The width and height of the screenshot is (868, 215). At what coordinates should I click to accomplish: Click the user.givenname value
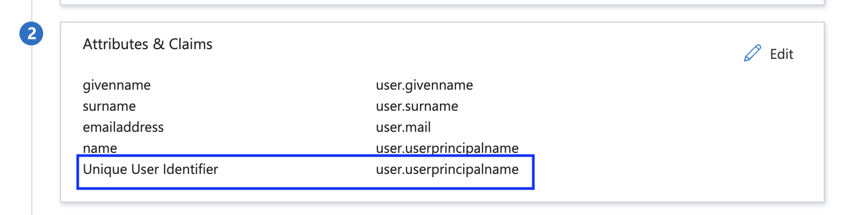coord(424,85)
